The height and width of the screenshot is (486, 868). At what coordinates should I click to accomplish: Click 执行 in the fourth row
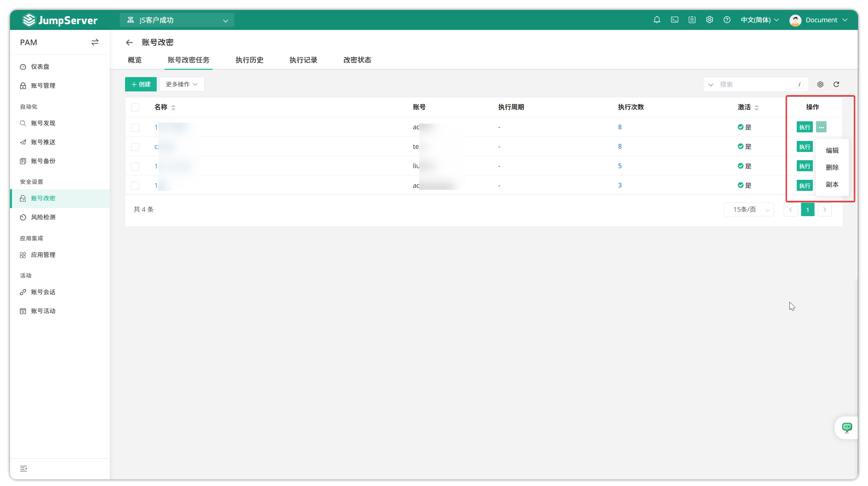804,185
